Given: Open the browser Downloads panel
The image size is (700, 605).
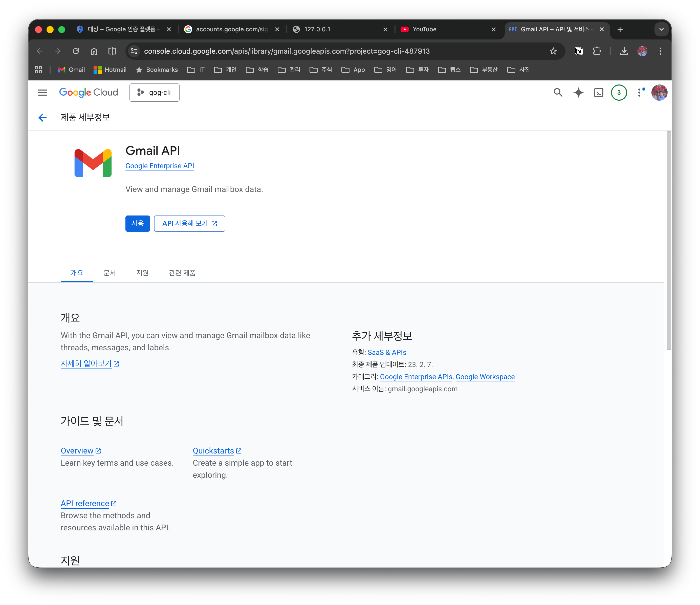Looking at the screenshot, I should (x=624, y=51).
